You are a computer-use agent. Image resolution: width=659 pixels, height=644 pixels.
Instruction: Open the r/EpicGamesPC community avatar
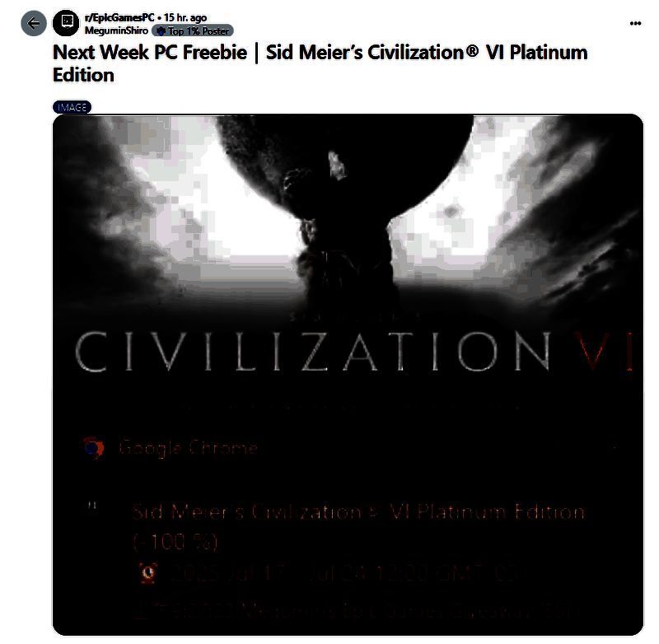tap(66, 23)
